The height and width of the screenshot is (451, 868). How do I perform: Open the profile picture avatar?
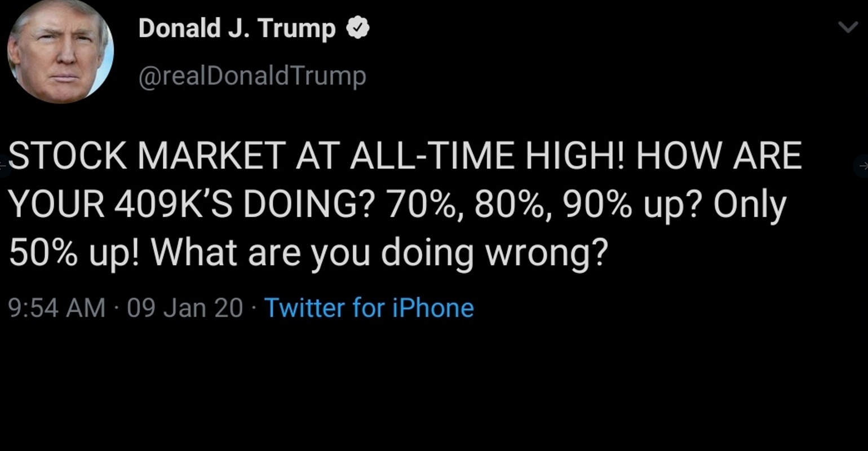60,51
